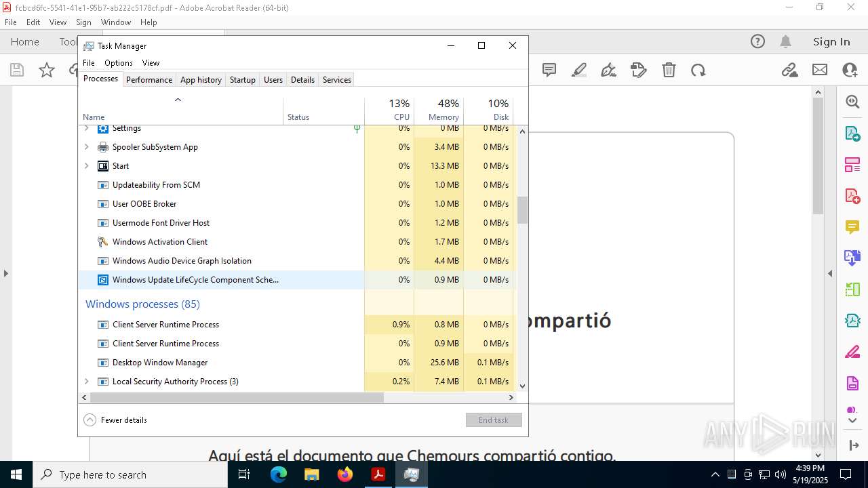The height and width of the screenshot is (488, 868).
Task: Collapse Task Manager with Fewer details
Action: [x=115, y=420]
